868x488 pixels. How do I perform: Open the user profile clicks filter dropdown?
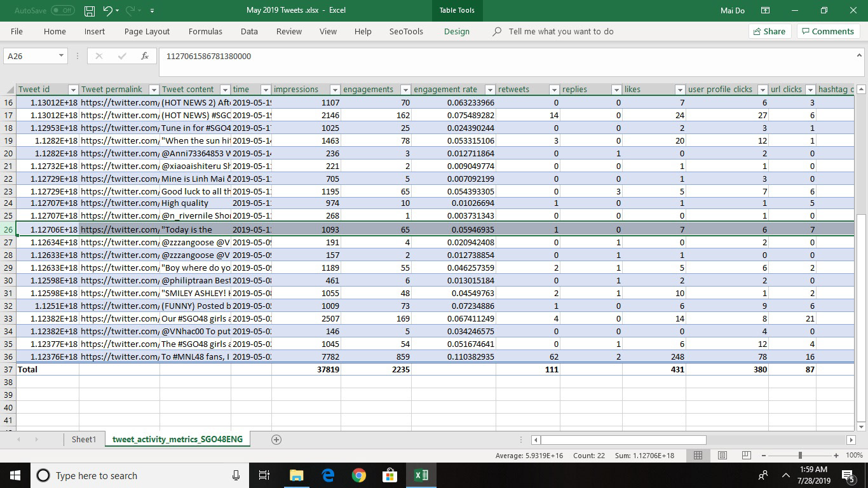763,90
